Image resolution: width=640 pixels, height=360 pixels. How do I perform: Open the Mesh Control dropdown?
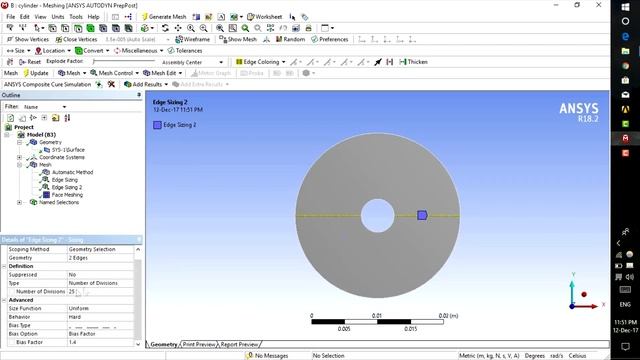(114, 73)
